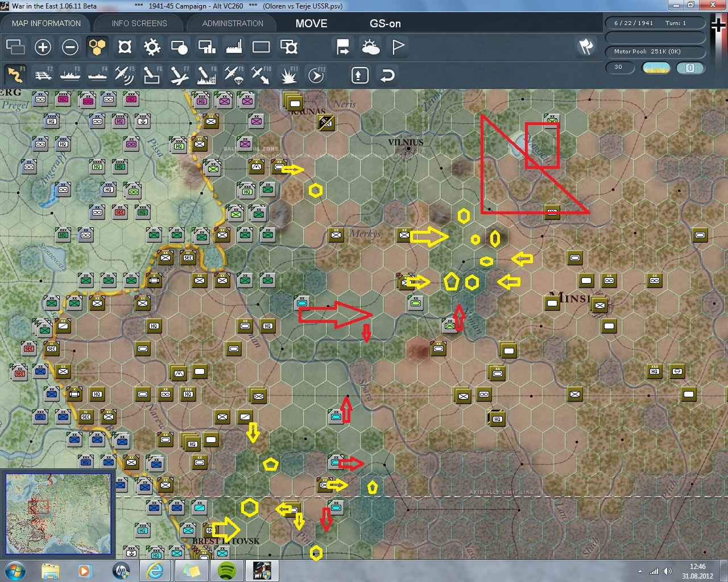Screen dimensions: 728x582
Task: Click the date 6/22/1941 Turn 1 field
Action: (655, 23)
